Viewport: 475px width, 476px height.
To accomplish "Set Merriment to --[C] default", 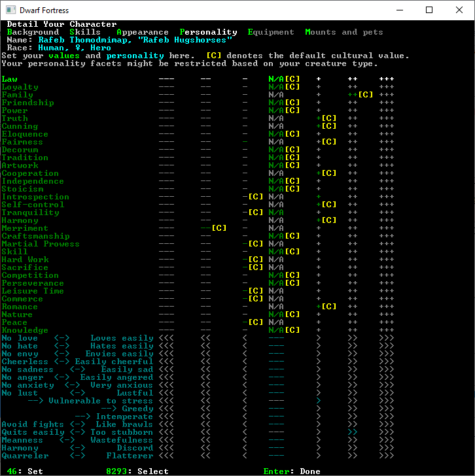I will point(213,228).
